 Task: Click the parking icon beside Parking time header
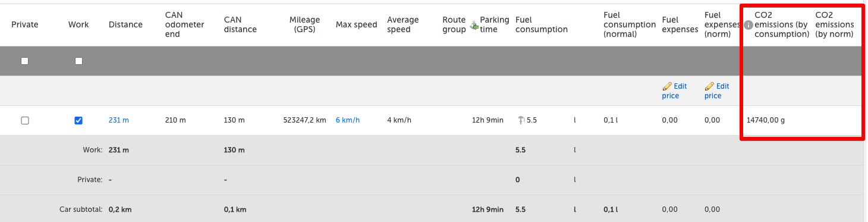point(474,25)
